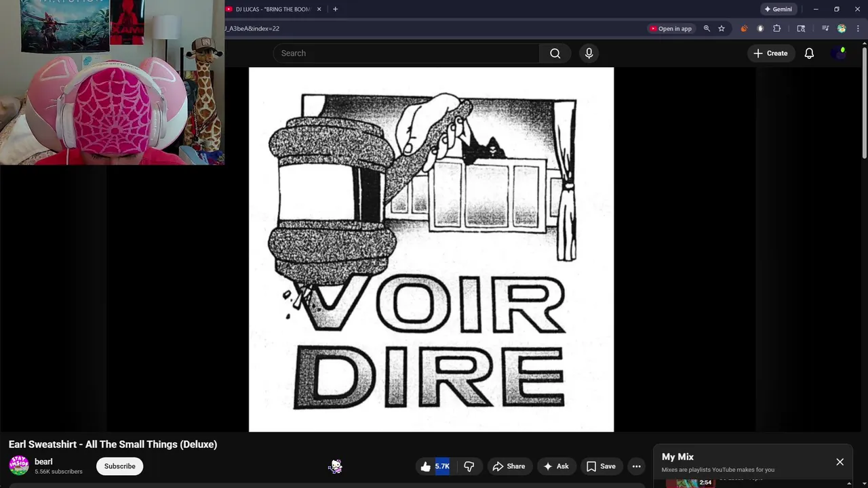Open Chrome three-dot menu
Image resolution: width=868 pixels, height=488 pixels.
coord(858,28)
